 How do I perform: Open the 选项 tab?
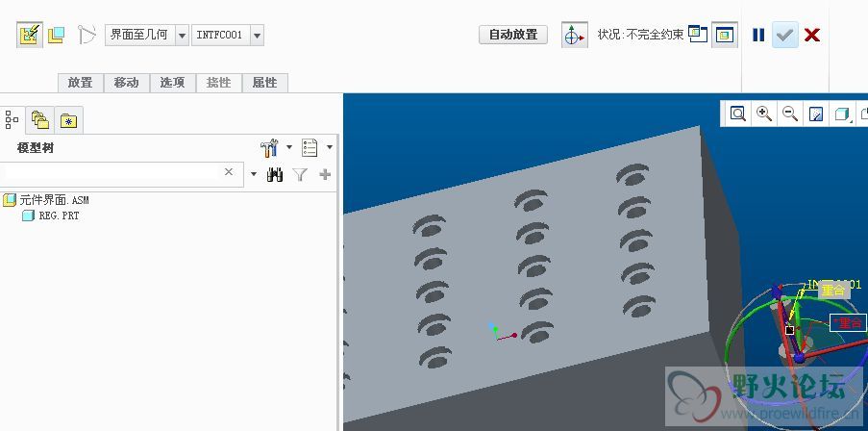(172, 83)
